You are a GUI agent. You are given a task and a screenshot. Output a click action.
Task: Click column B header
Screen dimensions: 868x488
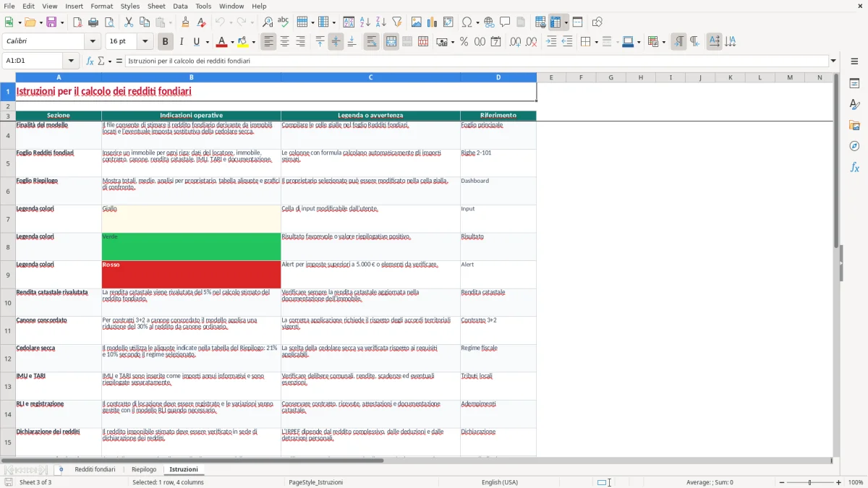(191, 77)
